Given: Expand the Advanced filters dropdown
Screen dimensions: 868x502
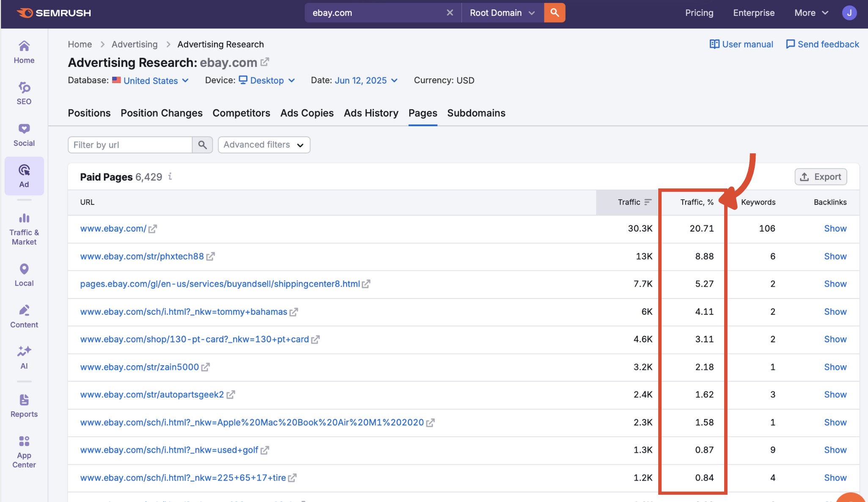Looking at the screenshot, I should (264, 144).
